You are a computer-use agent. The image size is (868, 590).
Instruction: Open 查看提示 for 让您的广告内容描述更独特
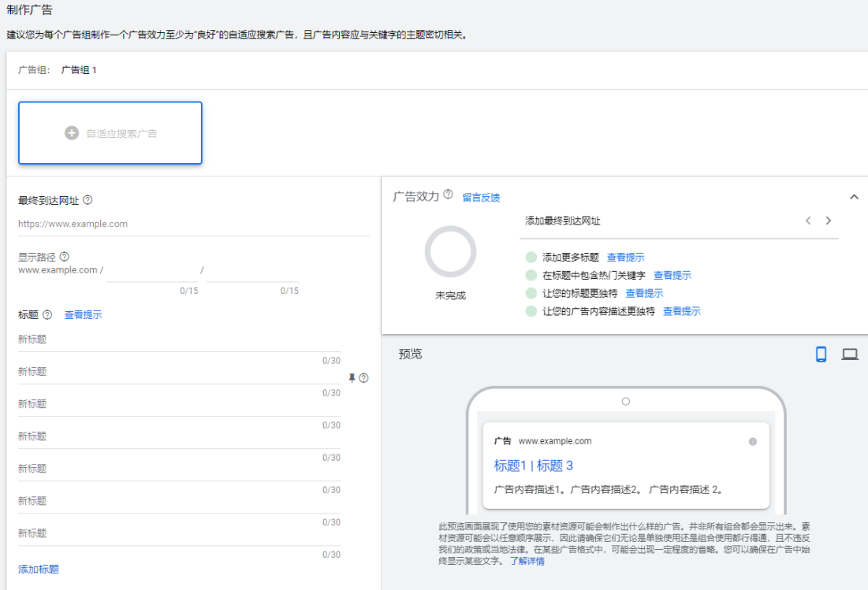[682, 311]
